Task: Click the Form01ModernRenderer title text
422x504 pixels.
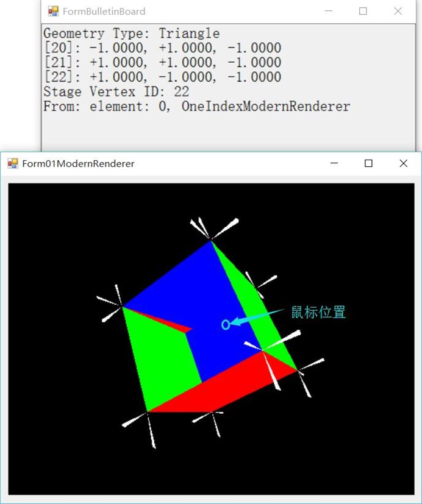Action: pos(78,163)
